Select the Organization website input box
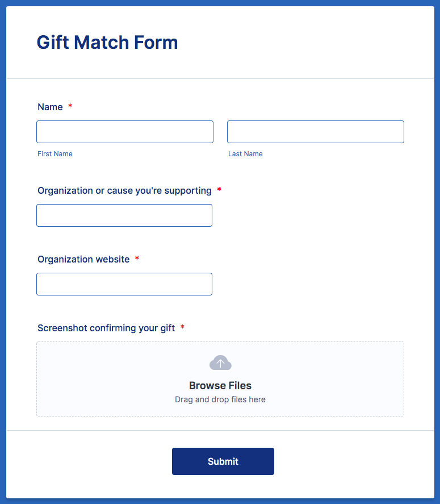Image resolution: width=440 pixels, height=504 pixels. click(124, 284)
